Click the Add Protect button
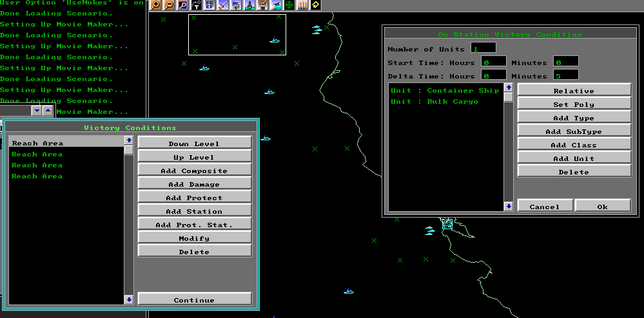The width and height of the screenshot is (644, 318). 194,196
